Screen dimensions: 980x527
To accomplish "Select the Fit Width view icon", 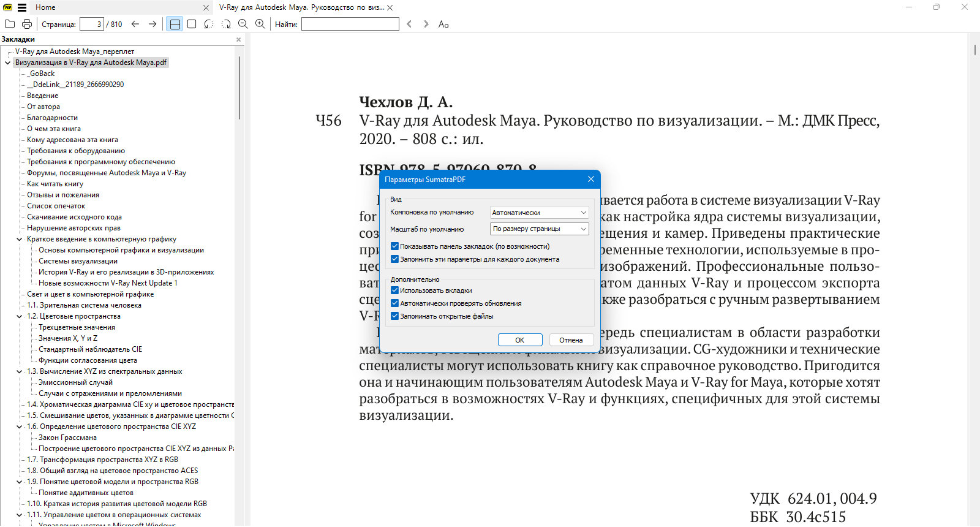I will pyautogui.click(x=175, y=24).
